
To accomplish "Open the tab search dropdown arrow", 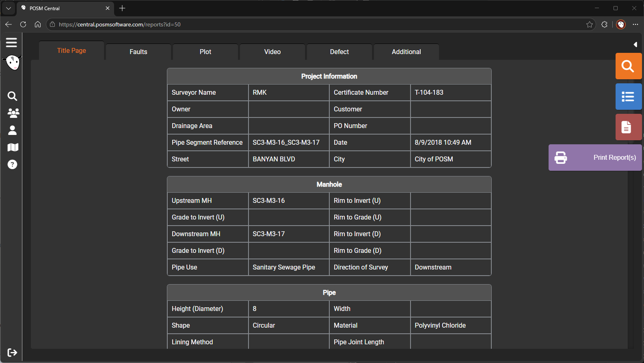I will [x=9, y=8].
